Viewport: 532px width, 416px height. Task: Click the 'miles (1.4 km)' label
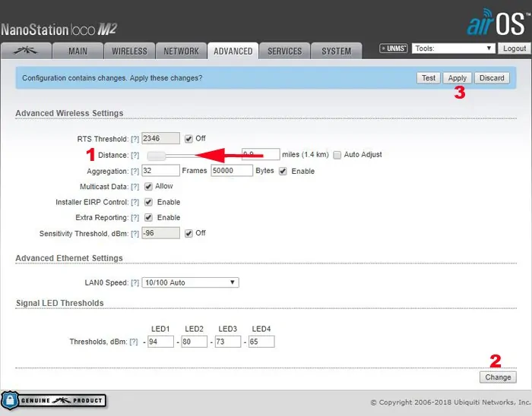[x=306, y=154]
